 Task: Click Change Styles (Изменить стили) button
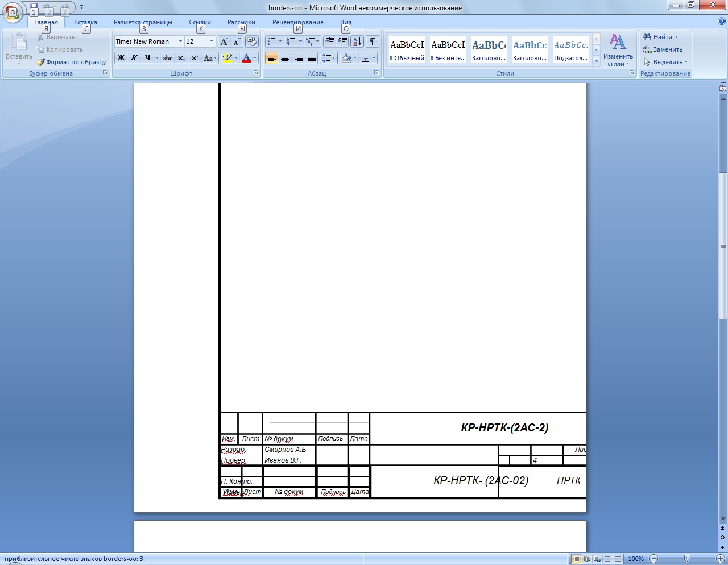pos(618,50)
